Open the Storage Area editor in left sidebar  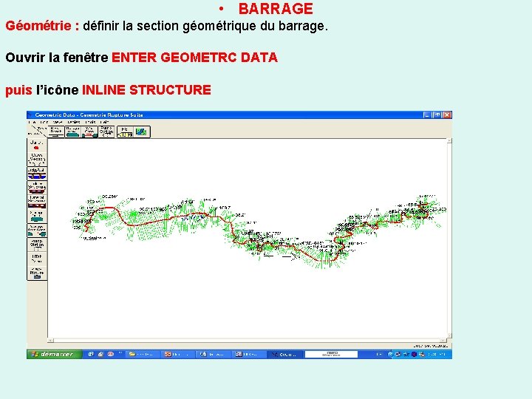(37, 216)
